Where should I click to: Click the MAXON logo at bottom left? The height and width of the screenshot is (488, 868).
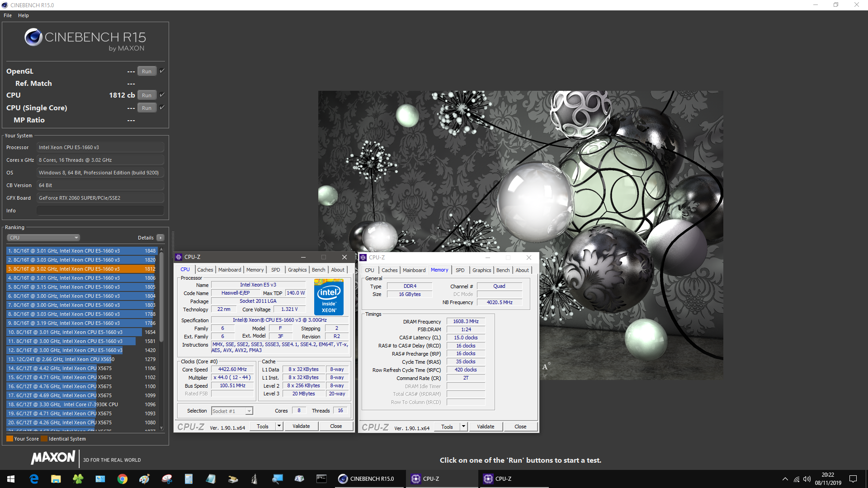[53, 458]
